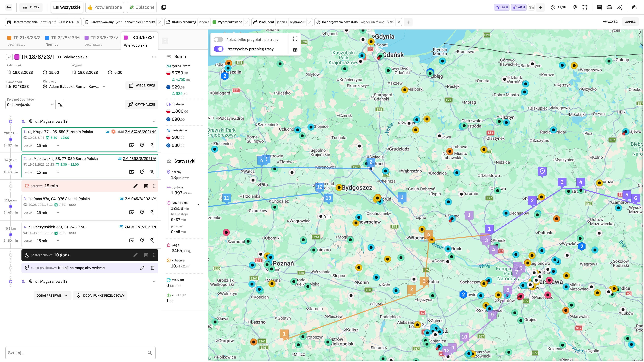Toggle Pokaż tylko przypięte do trasy switch

[218, 40]
